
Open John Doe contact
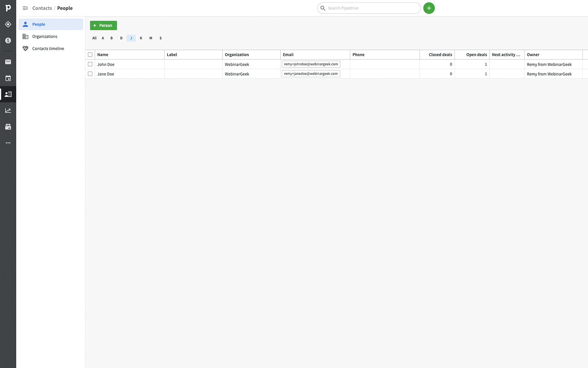tap(106, 65)
